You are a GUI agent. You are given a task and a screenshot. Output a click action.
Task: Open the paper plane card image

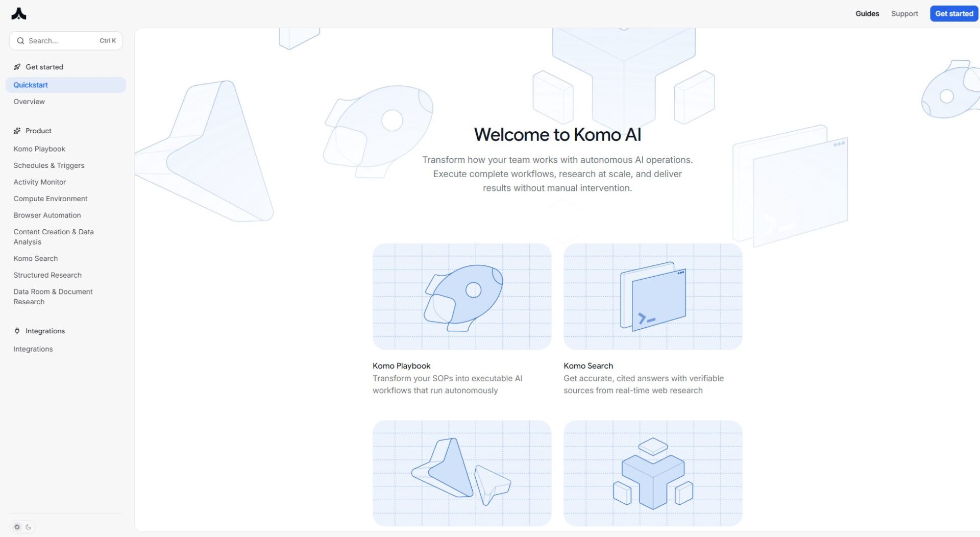[x=461, y=473]
